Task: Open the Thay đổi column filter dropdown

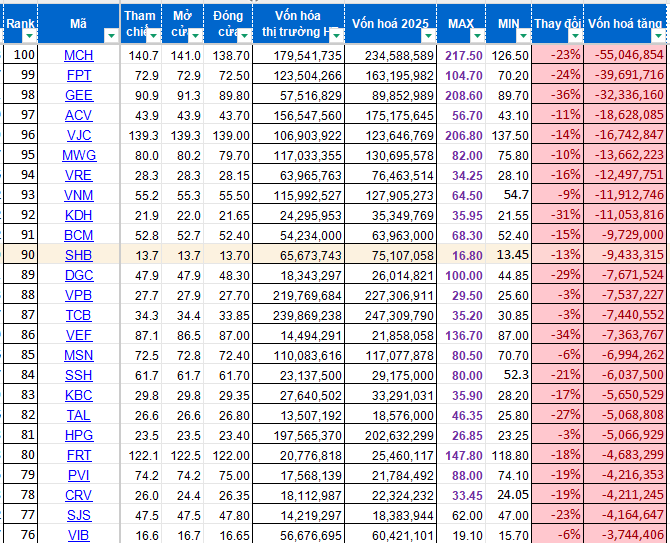Action: pos(575,36)
